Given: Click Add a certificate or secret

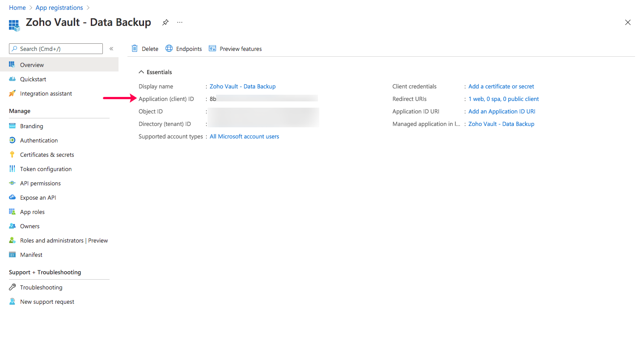Looking at the screenshot, I should coord(501,86).
